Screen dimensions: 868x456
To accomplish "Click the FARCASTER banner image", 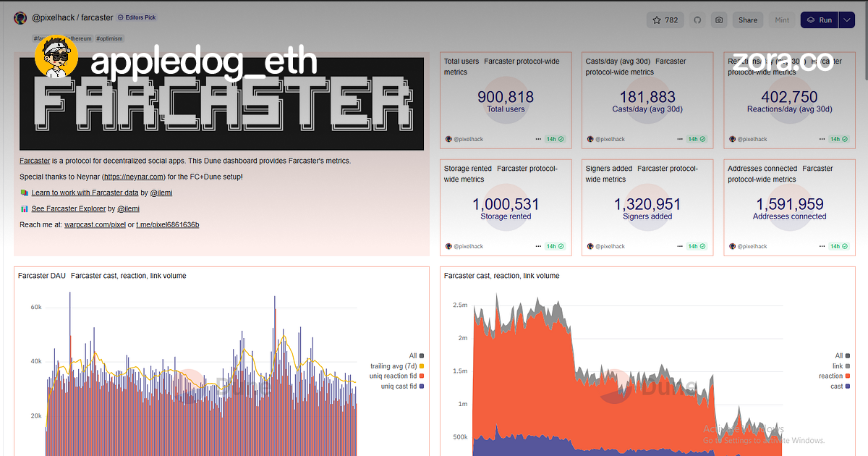I will click(221, 104).
